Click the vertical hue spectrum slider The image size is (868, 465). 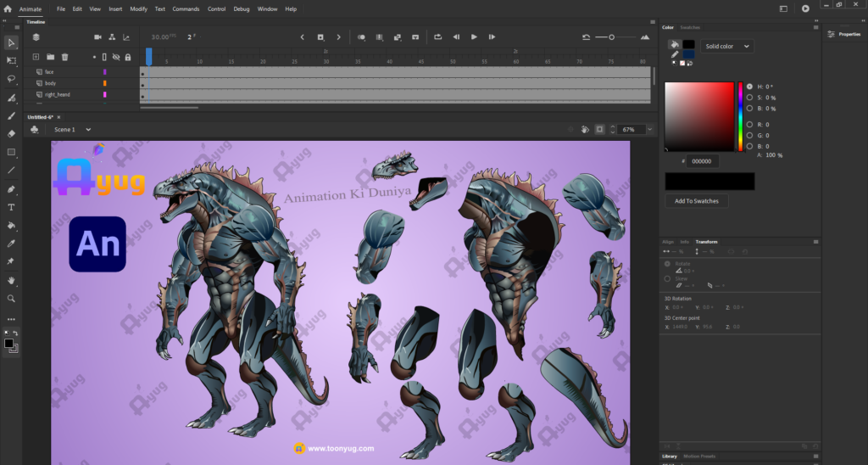[740, 115]
